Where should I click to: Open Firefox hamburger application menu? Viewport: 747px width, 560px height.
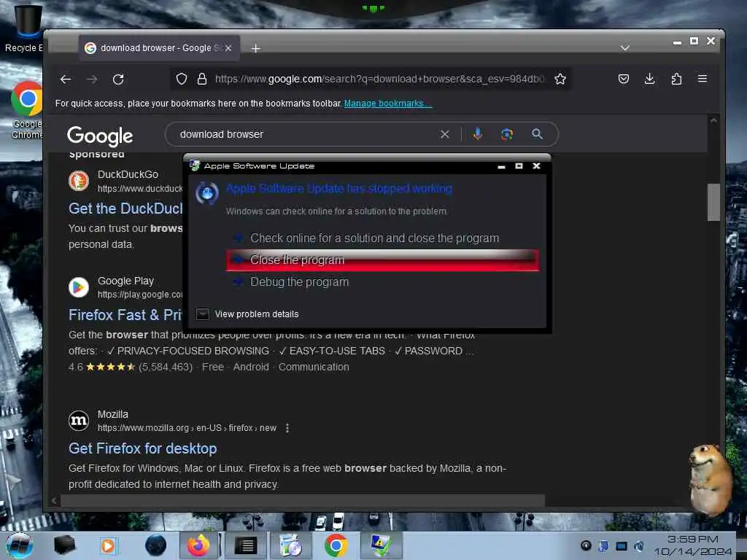[x=703, y=79]
